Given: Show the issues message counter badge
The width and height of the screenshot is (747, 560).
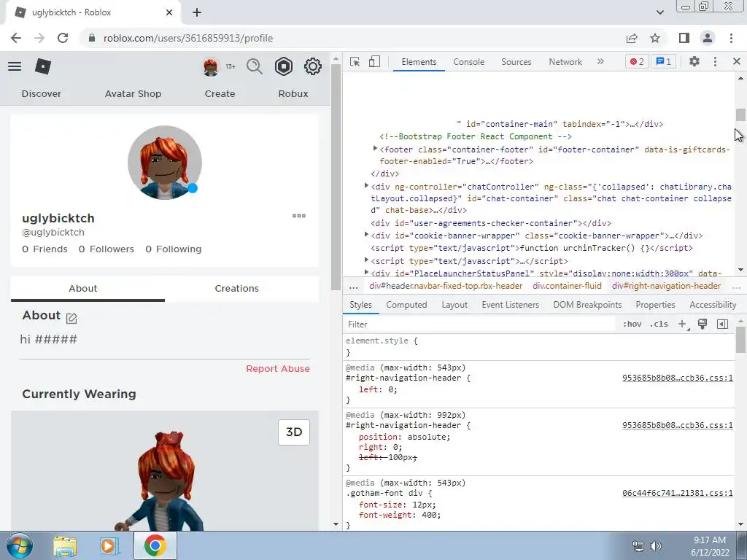Looking at the screenshot, I should coord(663,61).
